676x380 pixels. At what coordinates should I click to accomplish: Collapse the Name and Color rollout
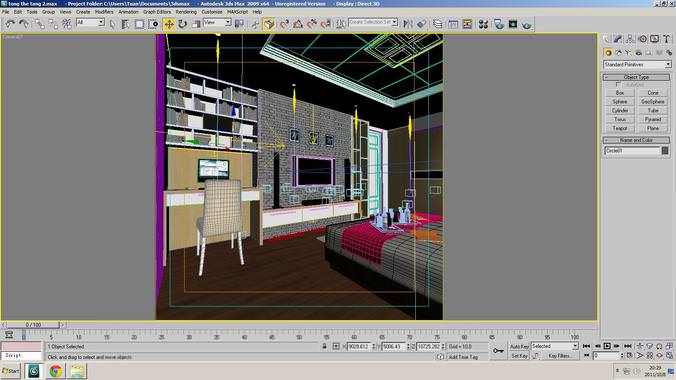click(x=636, y=140)
